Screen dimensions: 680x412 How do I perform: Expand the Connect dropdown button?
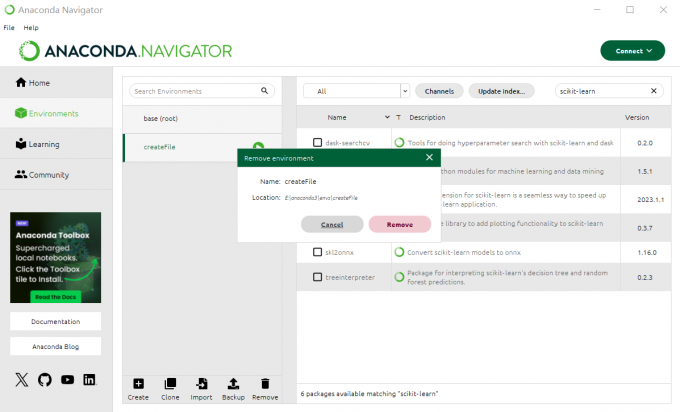pos(632,51)
